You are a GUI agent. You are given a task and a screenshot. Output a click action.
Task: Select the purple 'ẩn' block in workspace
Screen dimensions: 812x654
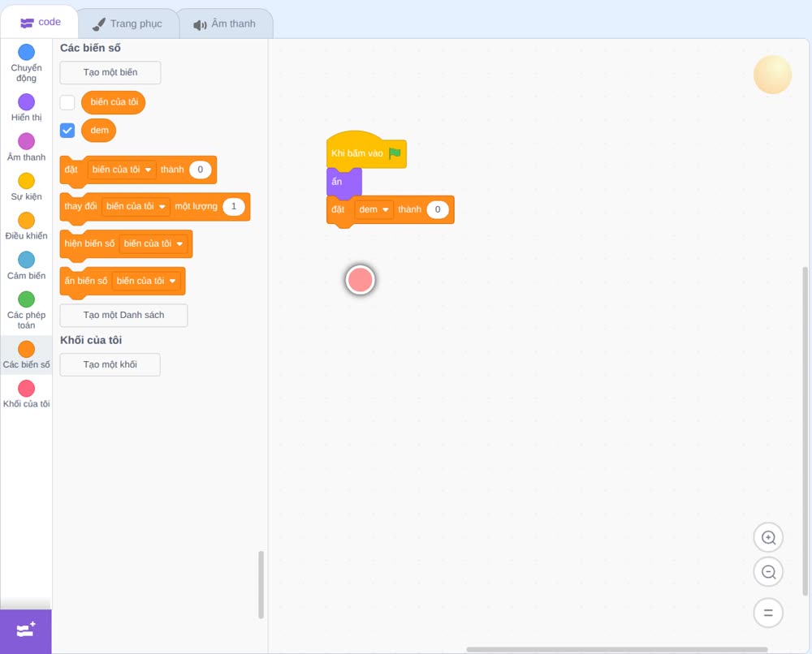click(343, 182)
